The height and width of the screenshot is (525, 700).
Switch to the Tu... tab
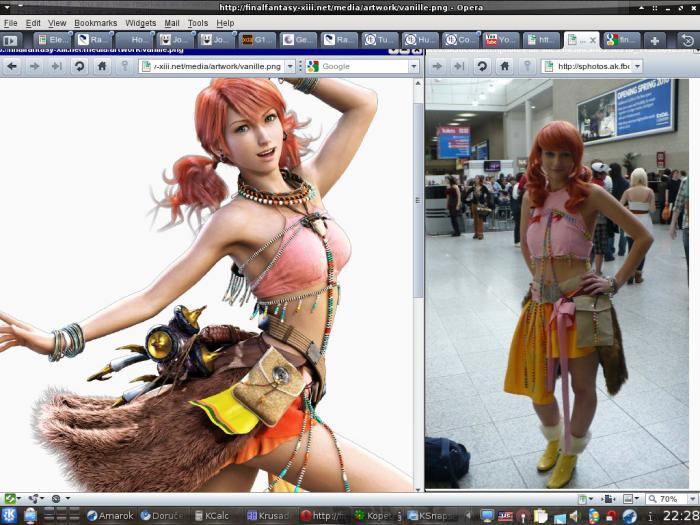[x=379, y=40]
